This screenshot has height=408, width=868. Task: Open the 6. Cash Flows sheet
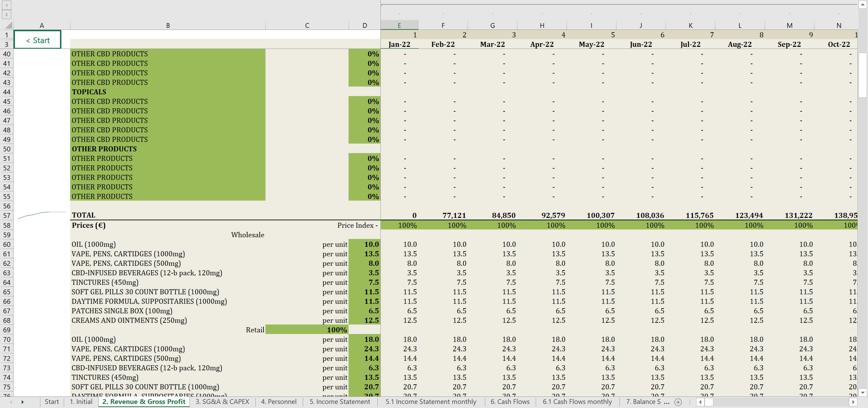(510, 402)
